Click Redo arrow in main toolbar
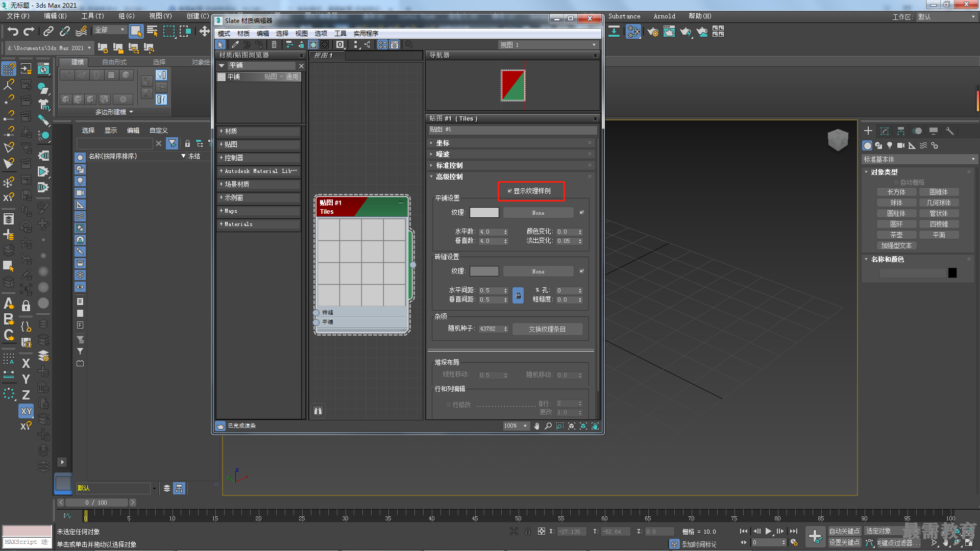Screen dimensions: 980x551 pos(29,32)
